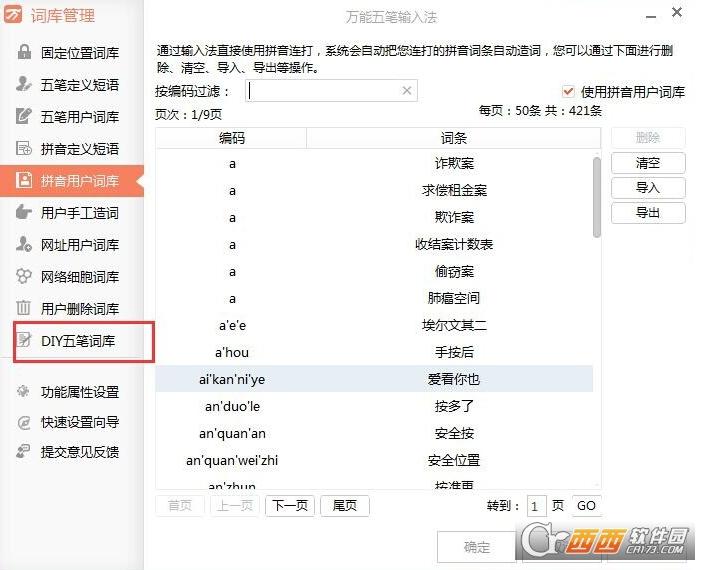
Task: Select the row 求偿租金案
Action: 374,190
